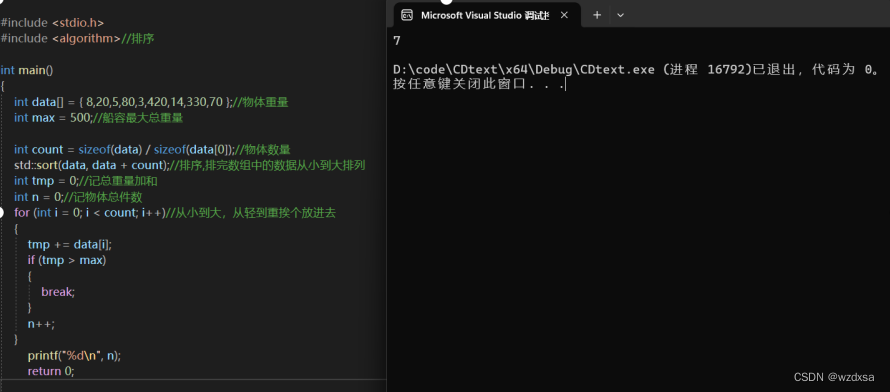The height and width of the screenshot is (392, 890).
Task: Click the 'return 0;' line
Action: click(51, 371)
